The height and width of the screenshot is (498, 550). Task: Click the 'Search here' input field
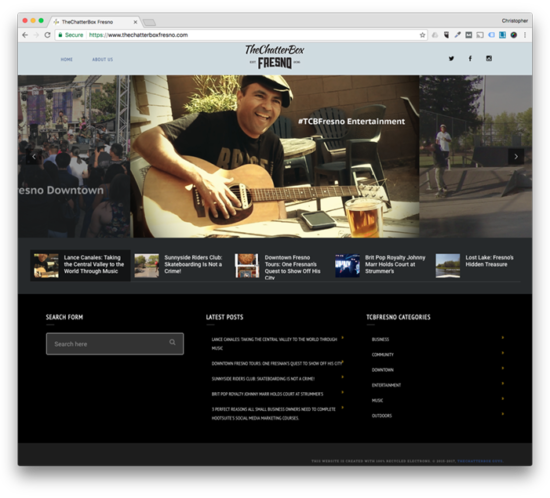(x=115, y=344)
